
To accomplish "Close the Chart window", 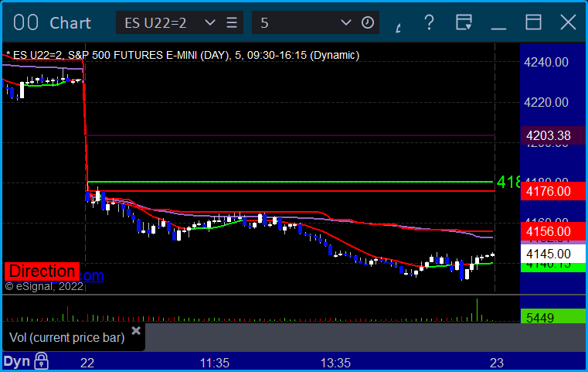I will point(568,22).
